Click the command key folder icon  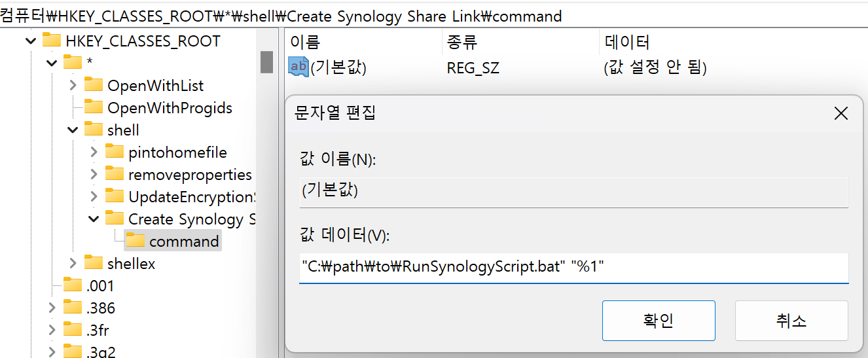136,241
